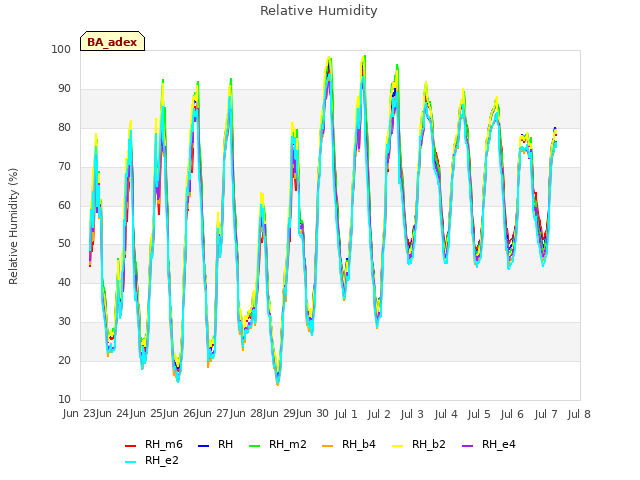
Task: Toggle the RH_e2 legend entry
Action: pos(152,460)
